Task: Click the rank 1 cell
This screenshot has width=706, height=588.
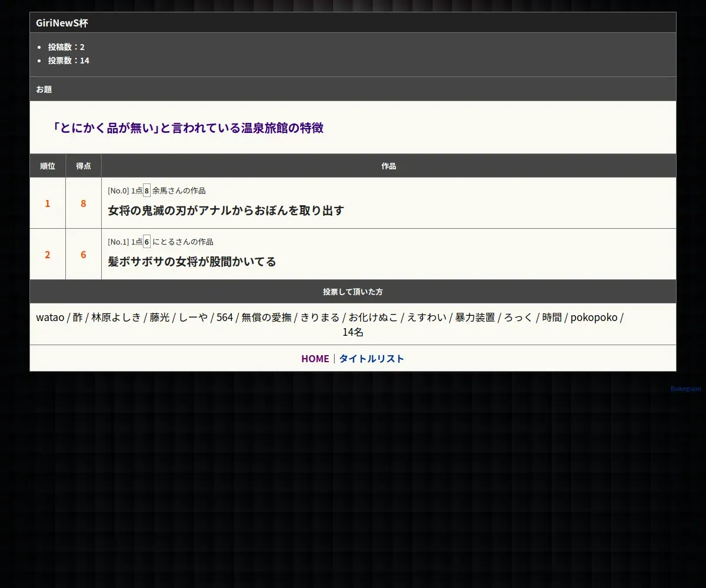Action: pyautogui.click(x=48, y=203)
